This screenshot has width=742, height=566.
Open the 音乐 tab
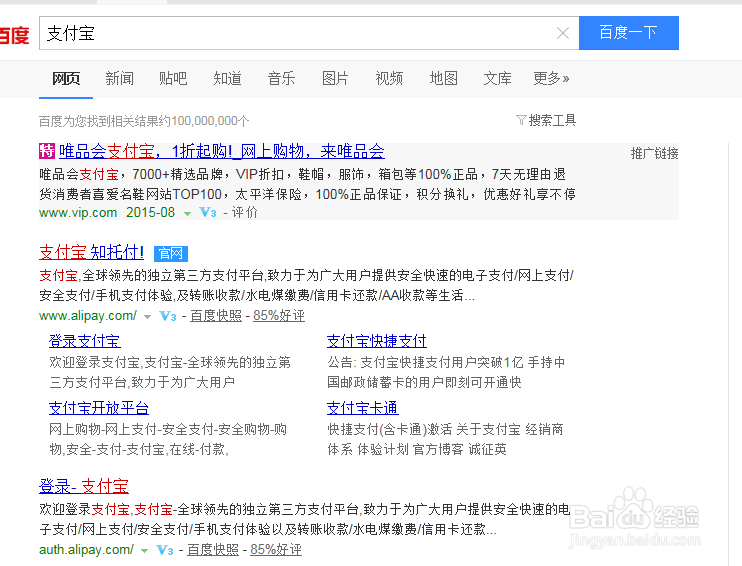click(x=282, y=78)
